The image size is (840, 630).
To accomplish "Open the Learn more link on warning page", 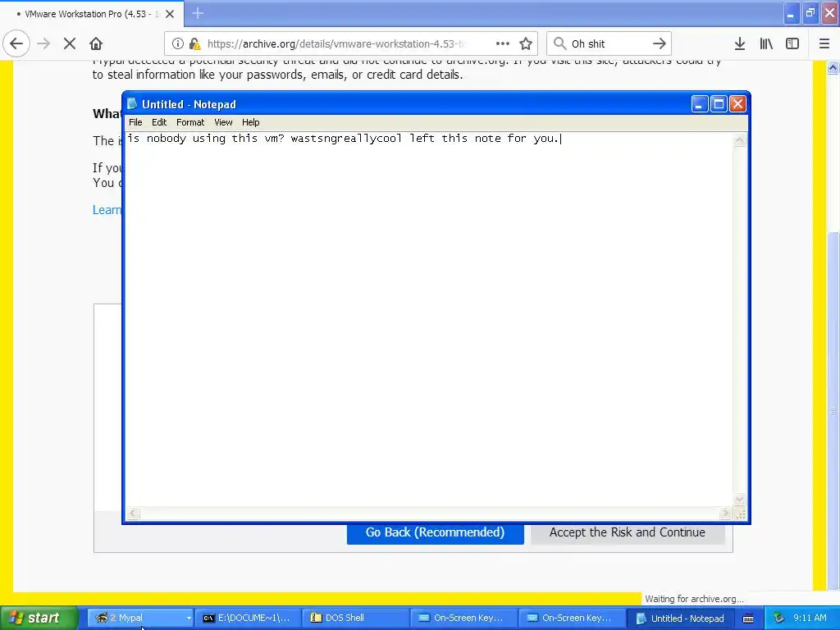I will (107, 209).
